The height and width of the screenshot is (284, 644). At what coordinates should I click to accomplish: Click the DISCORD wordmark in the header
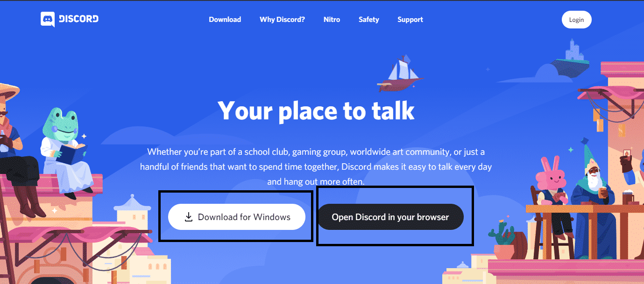[78, 19]
